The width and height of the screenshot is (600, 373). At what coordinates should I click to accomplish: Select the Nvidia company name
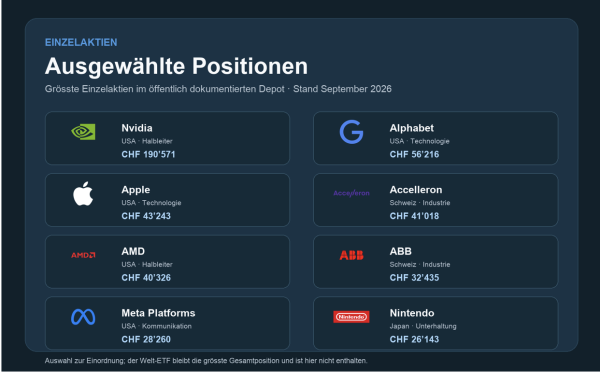137,128
